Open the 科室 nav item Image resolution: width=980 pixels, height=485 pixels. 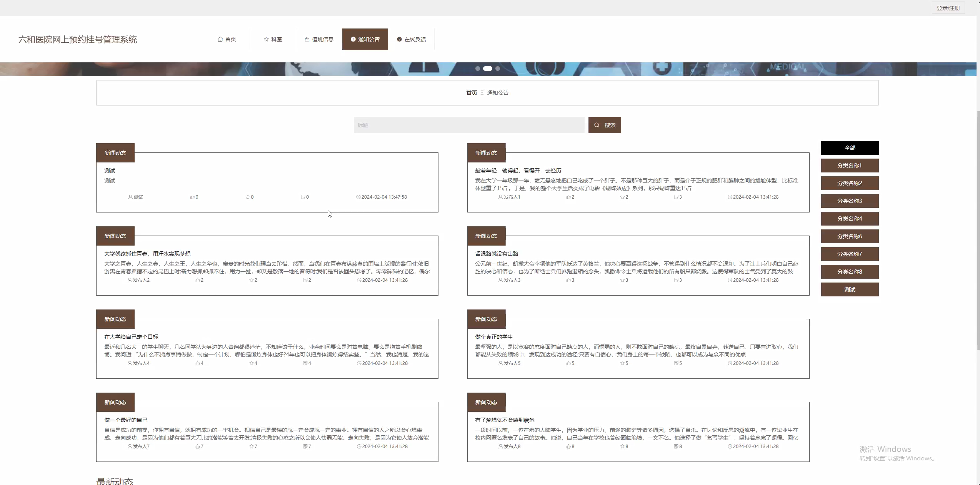(x=273, y=39)
